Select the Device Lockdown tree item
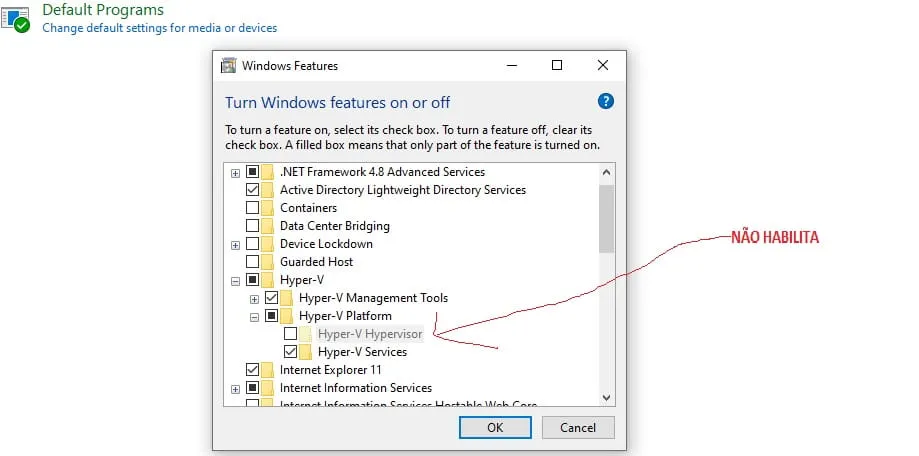 coord(326,244)
